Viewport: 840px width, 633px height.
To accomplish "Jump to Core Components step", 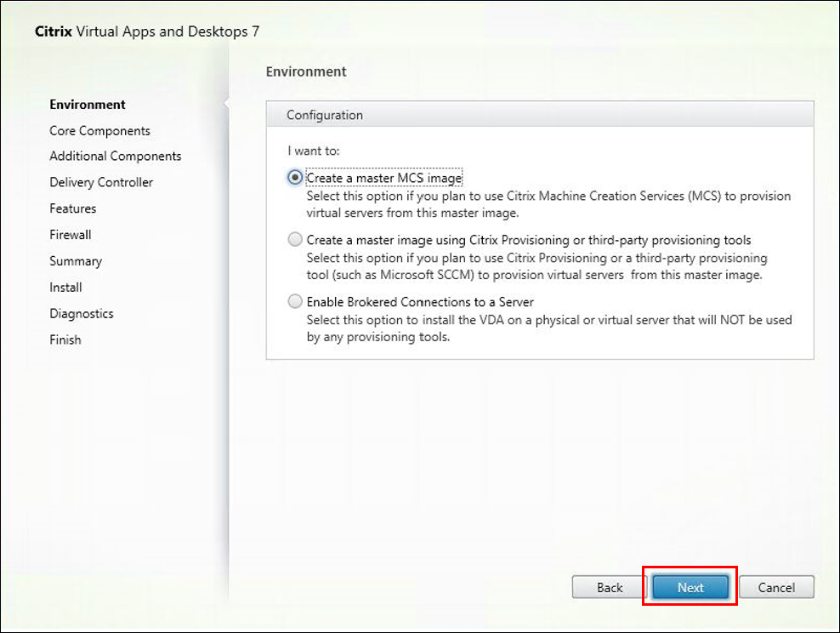I will (99, 131).
